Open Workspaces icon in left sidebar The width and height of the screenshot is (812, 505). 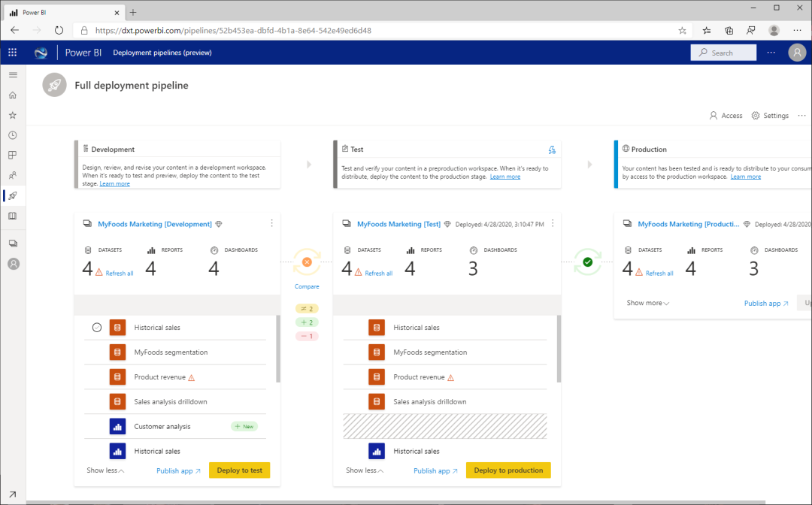coord(13,243)
